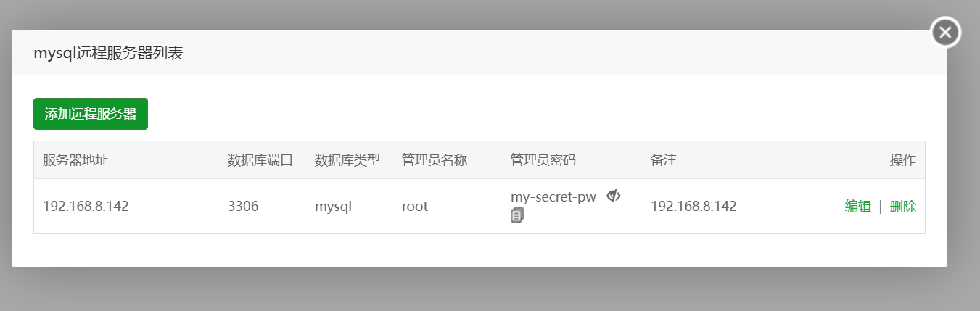Click the 管理员名称 column header

click(x=435, y=160)
